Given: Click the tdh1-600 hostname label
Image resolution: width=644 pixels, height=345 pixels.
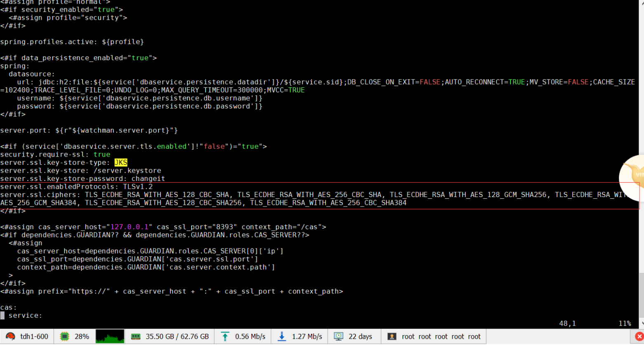Looking at the screenshot, I should click(34, 337).
